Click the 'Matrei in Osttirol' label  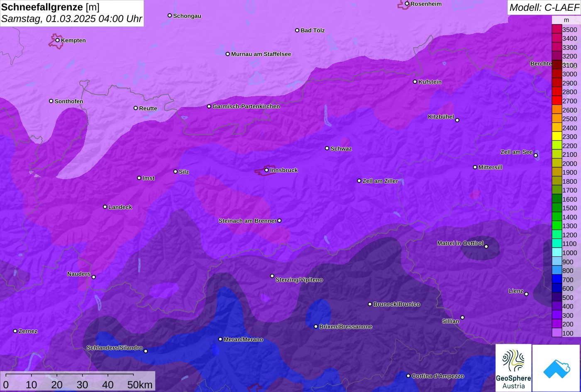click(460, 243)
